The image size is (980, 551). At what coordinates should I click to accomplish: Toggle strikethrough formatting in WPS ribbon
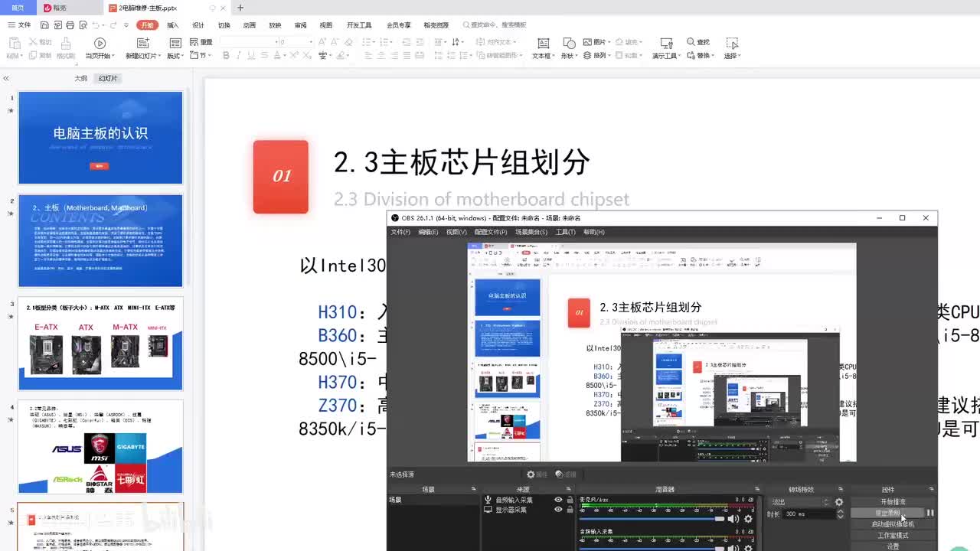click(263, 55)
